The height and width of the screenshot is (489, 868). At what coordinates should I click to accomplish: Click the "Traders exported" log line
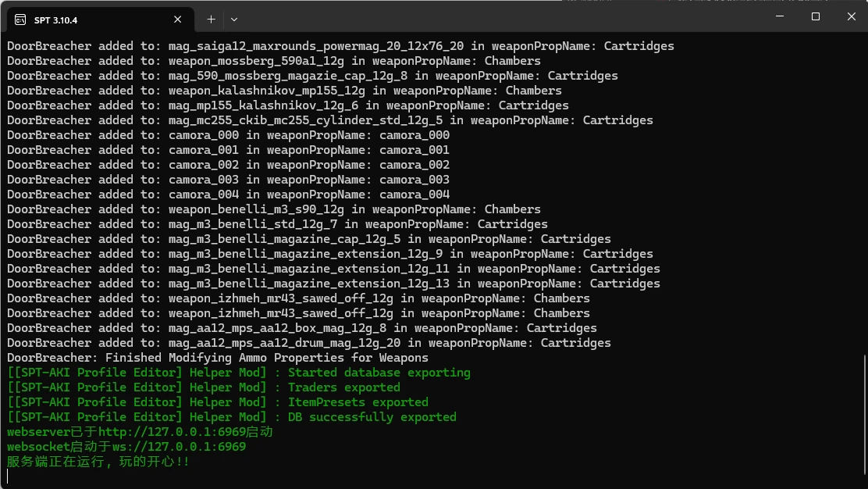click(343, 387)
